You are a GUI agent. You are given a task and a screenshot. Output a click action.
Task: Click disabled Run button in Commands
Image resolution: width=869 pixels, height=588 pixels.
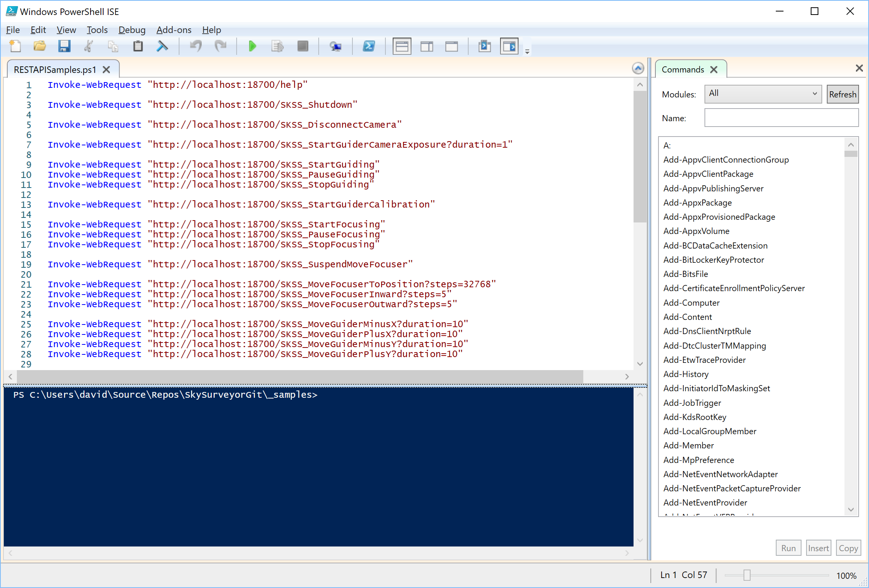click(788, 548)
